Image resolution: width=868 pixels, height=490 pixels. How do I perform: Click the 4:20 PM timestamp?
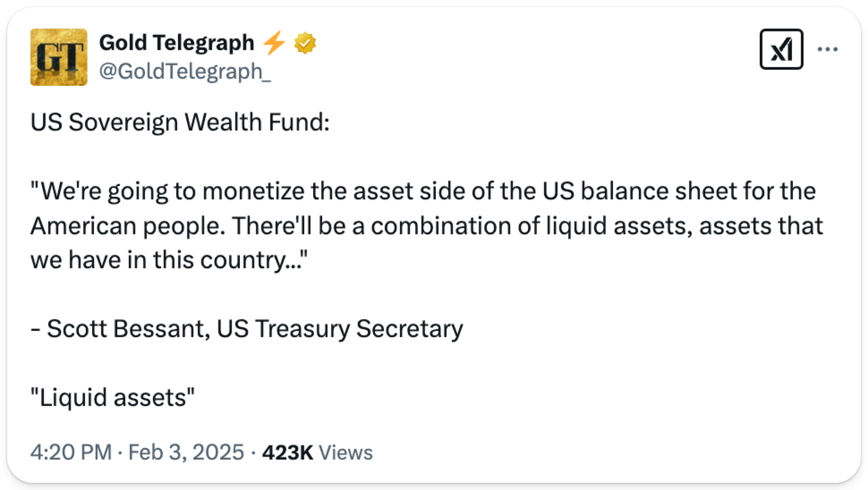tap(71, 452)
